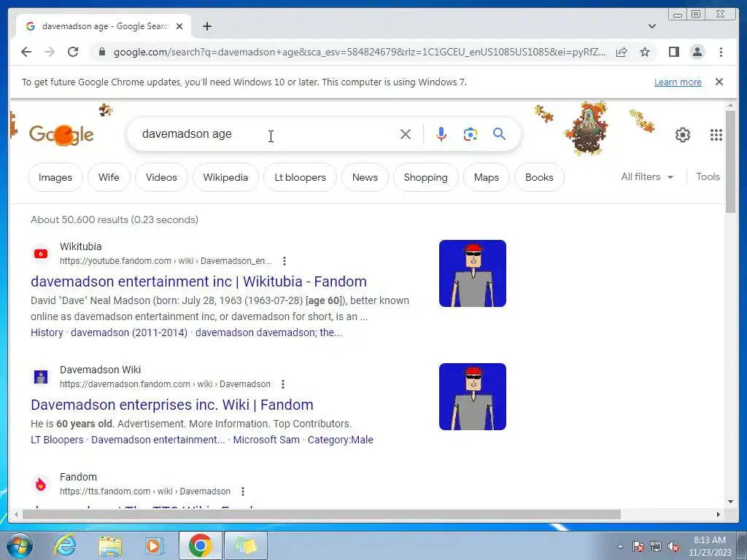Viewport: 747px width, 560px height.
Task: Click the vertical scrollbar down arrow
Action: point(731,501)
